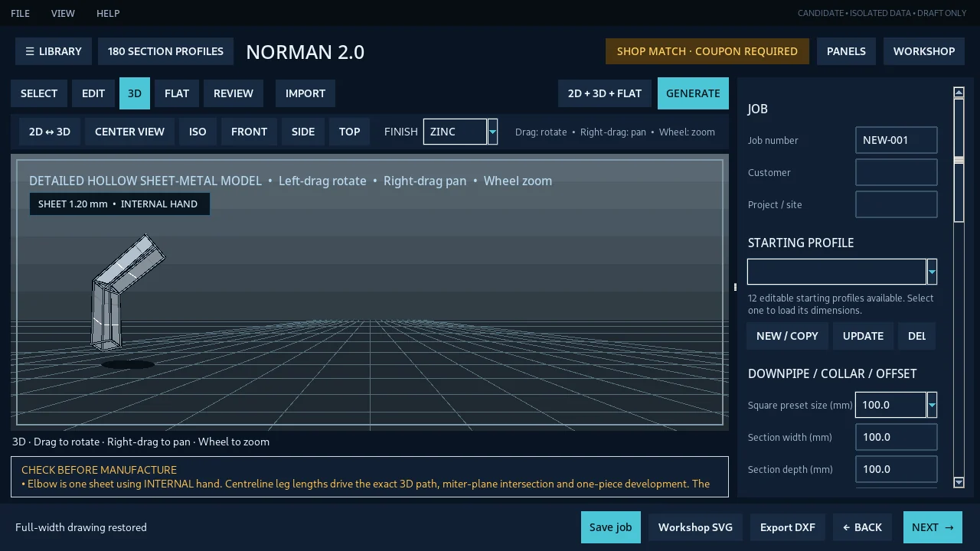The height and width of the screenshot is (551, 980).
Task: Click the Section depth input field
Action: click(x=897, y=469)
